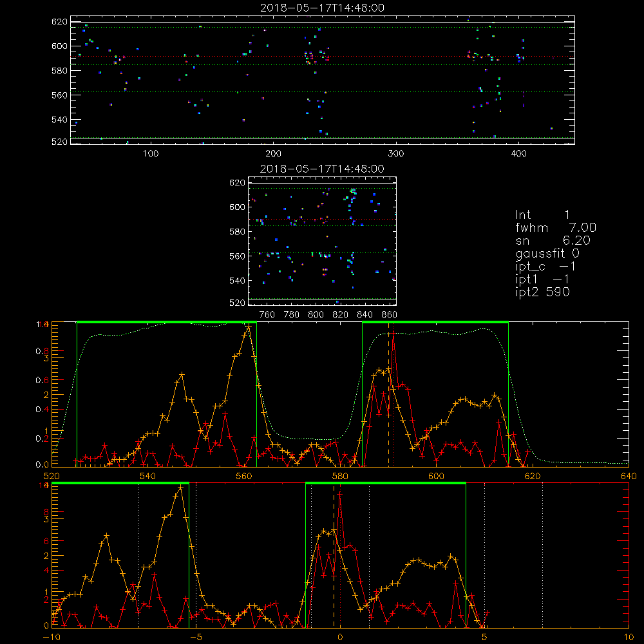Click the 'ipt2 590' parameter text

pos(542,292)
